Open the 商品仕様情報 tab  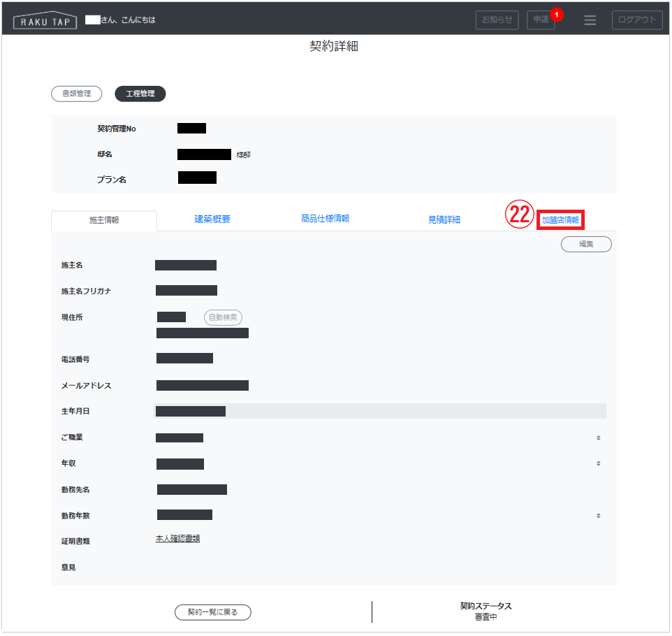(x=326, y=219)
